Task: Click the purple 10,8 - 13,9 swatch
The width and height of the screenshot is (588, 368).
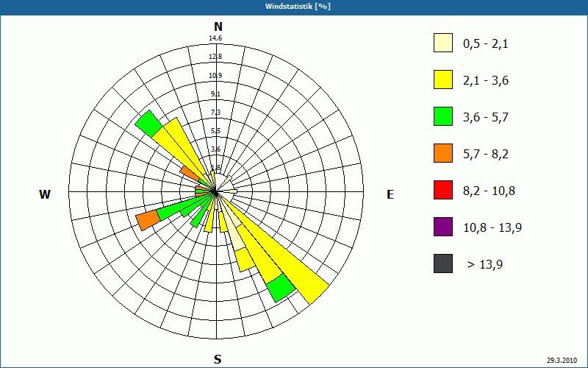Action: pos(443,227)
